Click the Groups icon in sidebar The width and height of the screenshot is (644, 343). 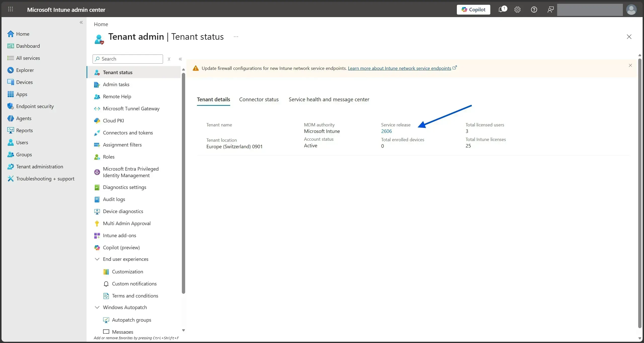coord(11,155)
